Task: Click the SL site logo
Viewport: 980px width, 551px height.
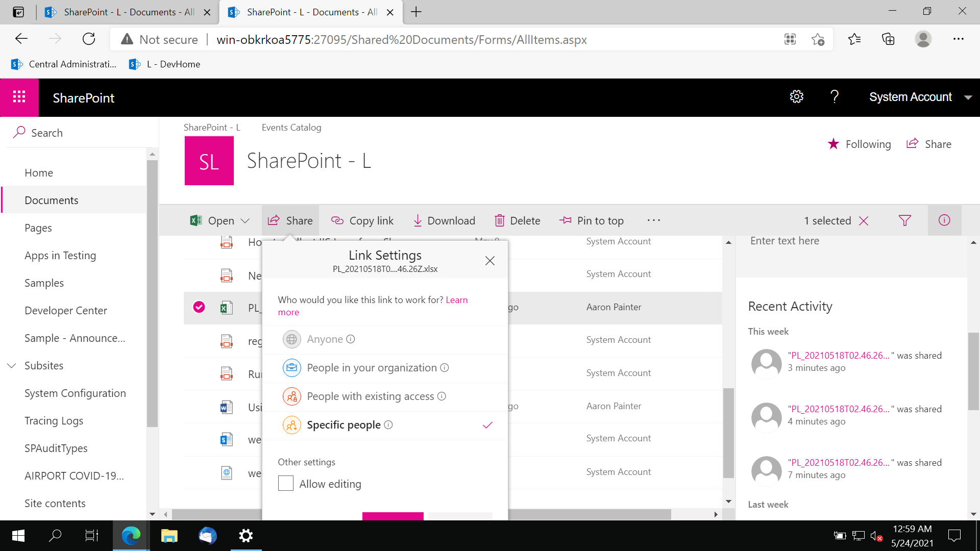Action: click(x=209, y=161)
